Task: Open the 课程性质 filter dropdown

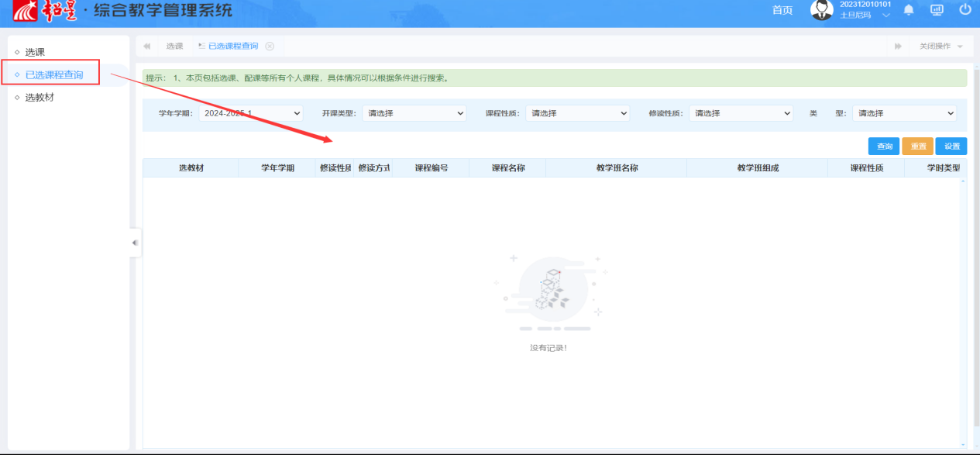Action: click(577, 113)
